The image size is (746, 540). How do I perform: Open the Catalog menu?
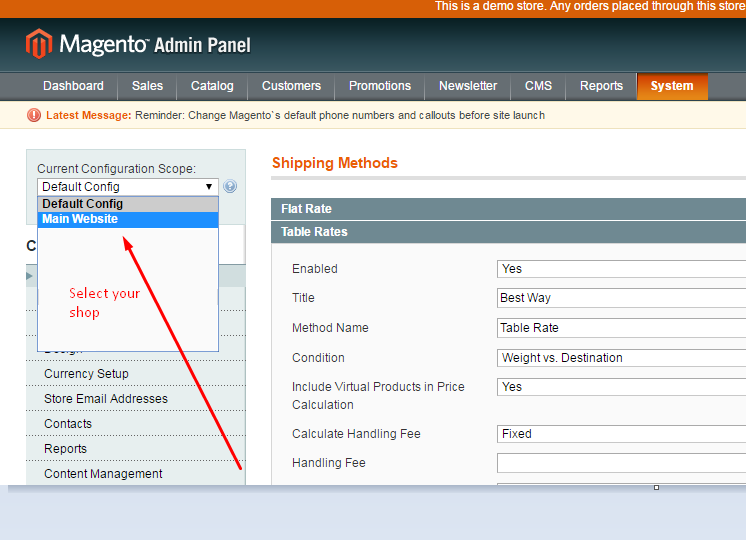pos(212,86)
